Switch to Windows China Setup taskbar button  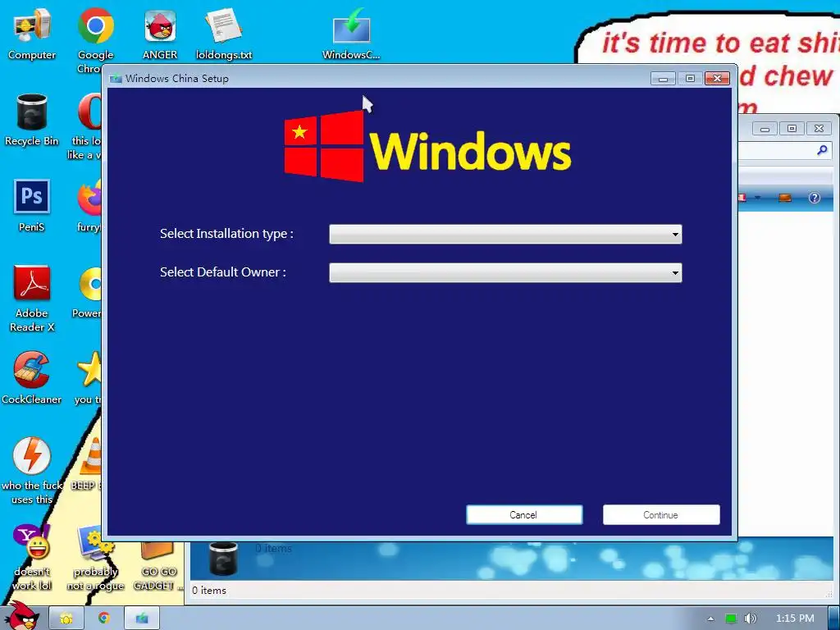(x=142, y=619)
